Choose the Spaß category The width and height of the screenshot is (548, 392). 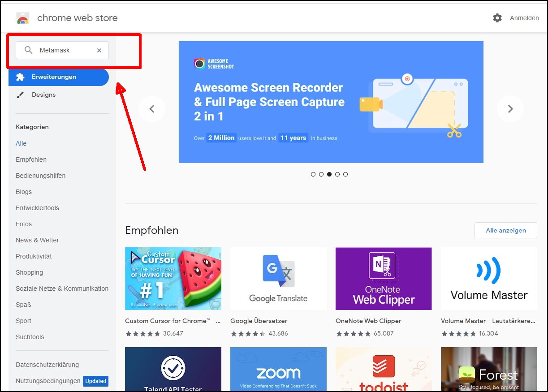tap(23, 305)
